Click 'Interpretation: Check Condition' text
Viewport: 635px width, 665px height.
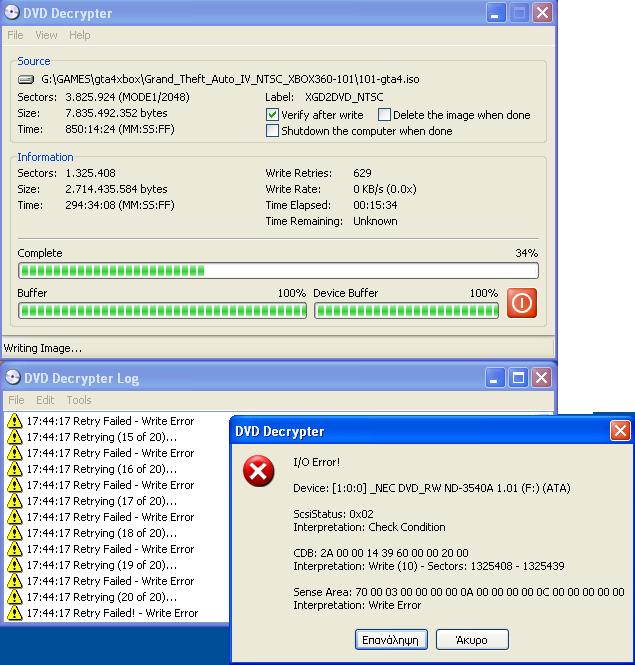click(x=369, y=527)
